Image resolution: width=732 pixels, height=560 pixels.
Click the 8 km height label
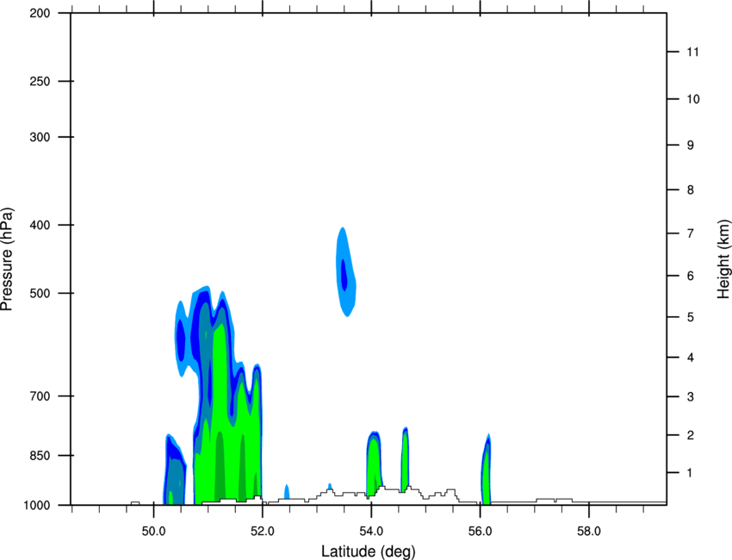(691, 190)
